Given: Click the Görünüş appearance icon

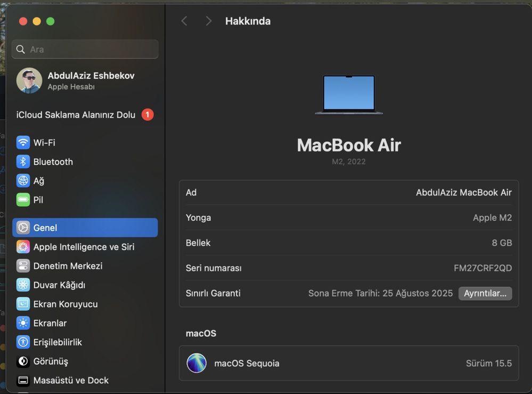Looking at the screenshot, I should point(23,361).
